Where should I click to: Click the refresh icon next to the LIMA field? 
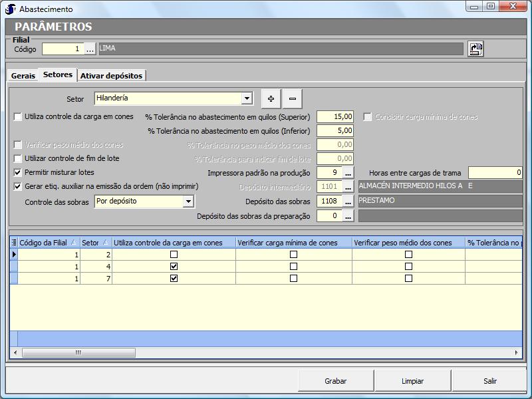(x=475, y=49)
